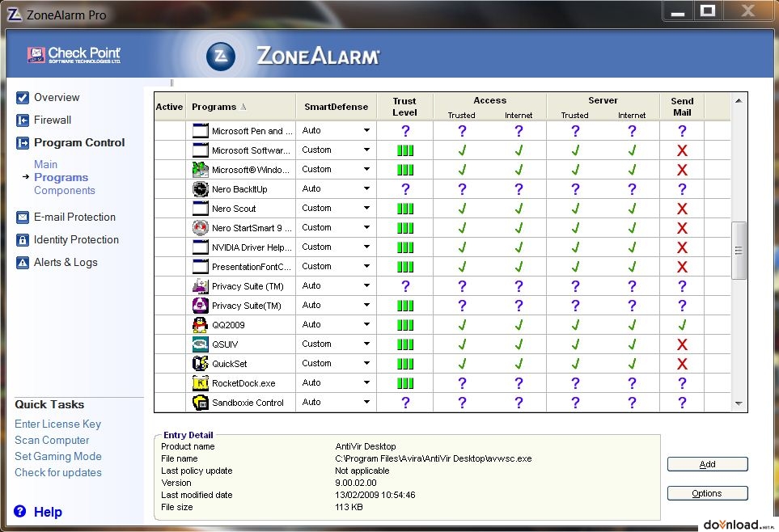Open SmartDefense dropdown for Microsoft Pen
The width and height of the screenshot is (779, 532).
[x=366, y=130]
